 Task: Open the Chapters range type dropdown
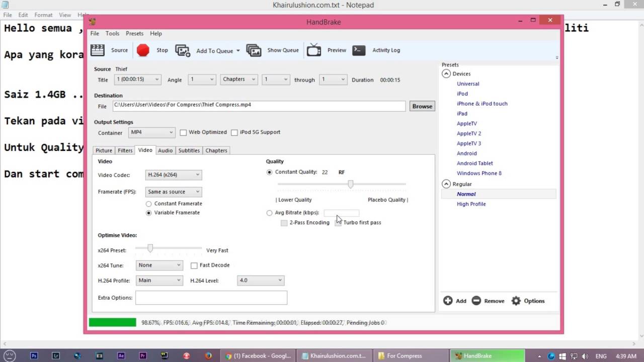238,79
